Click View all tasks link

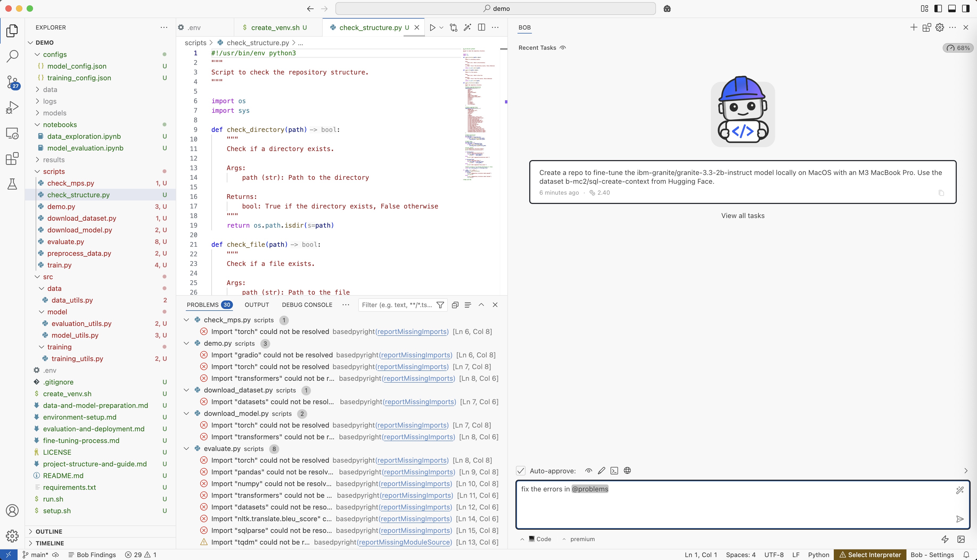click(x=742, y=216)
